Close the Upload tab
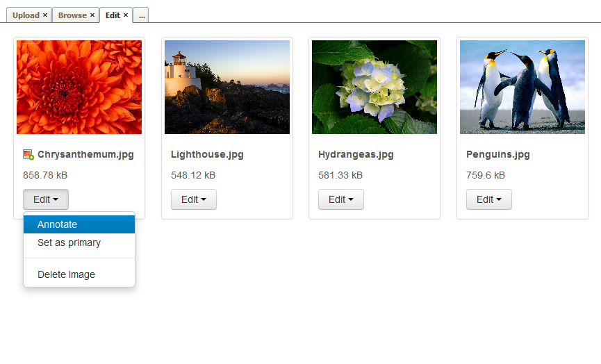The height and width of the screenshot is (364, 601). pos(45,15)
